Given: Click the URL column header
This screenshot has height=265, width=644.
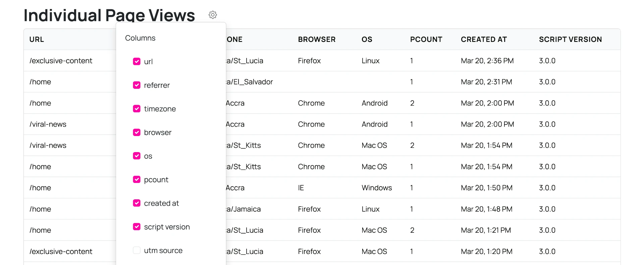Looking at the screenshot, I should [37, 40].
